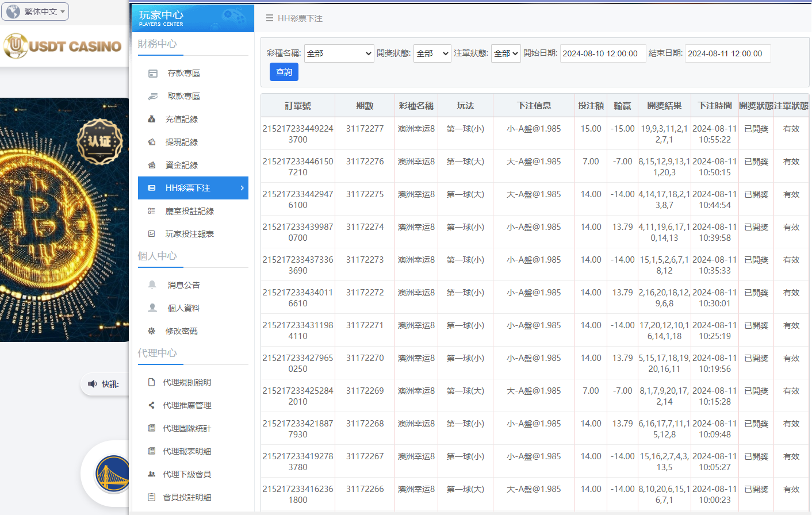Click the 開始日期 date input field
Image resolution: width=812 pixels, height=515 pixels.
click(x=603, y=53)
